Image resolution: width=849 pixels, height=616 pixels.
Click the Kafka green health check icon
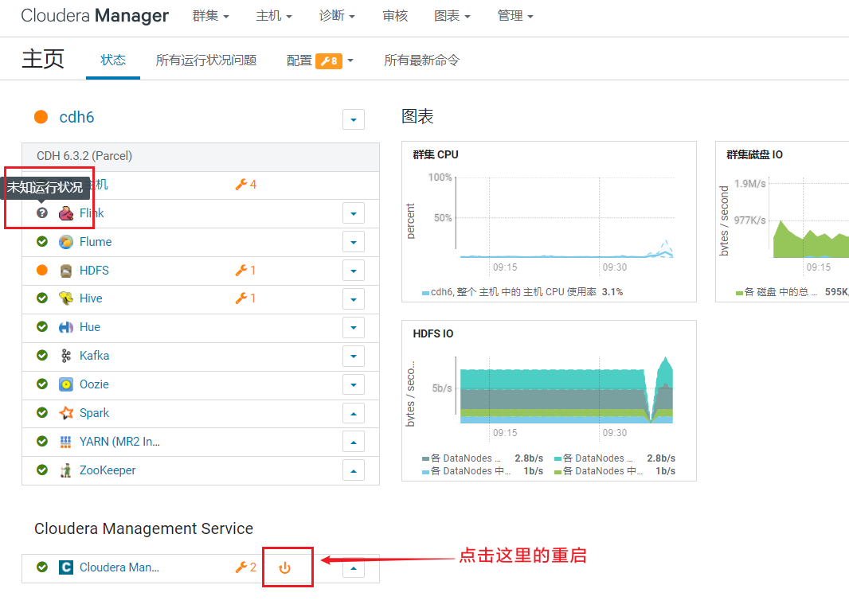tap(42, 355)
